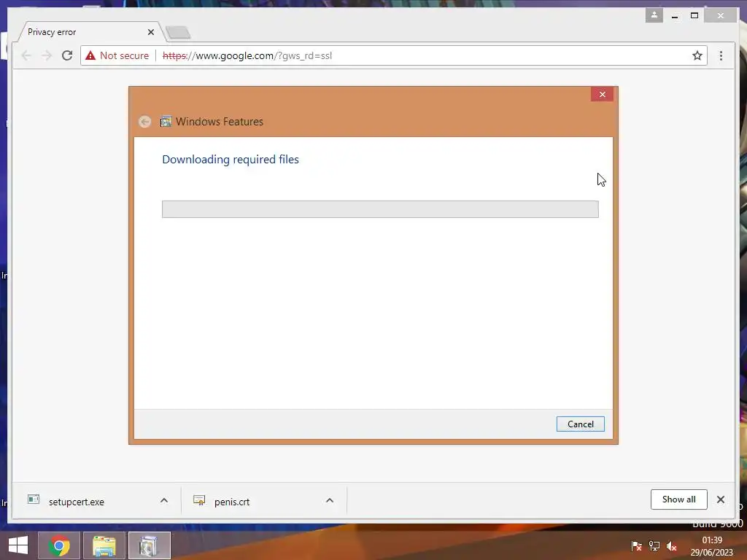Viewport: 747px width, 560px height.
Task: Click the Not secure warning triangle icon
Action: [90, 55]
